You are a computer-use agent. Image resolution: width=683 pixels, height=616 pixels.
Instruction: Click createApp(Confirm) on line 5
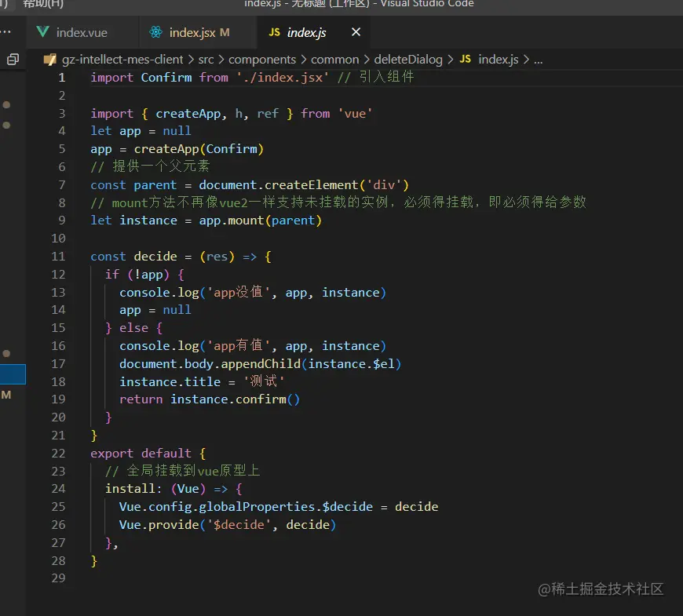coord(199,149)
